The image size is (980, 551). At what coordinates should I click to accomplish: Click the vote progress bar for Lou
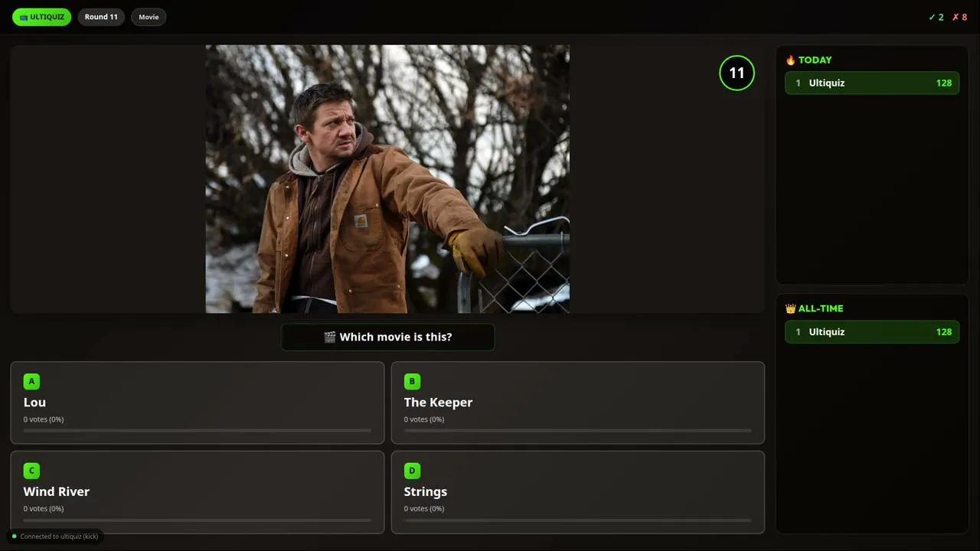pyautogui.click(x=198, y=431)
